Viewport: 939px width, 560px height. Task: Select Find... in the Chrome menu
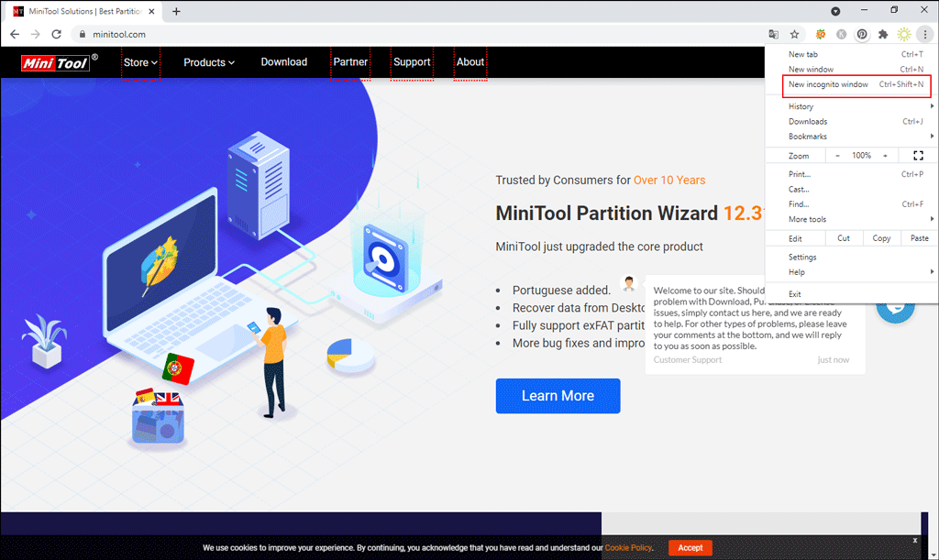852,204
